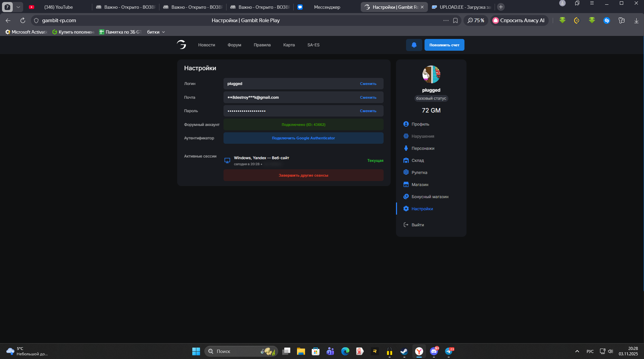Open the notifications bell
Viewport: 644px width, 359px height.
tap(414, 45)
